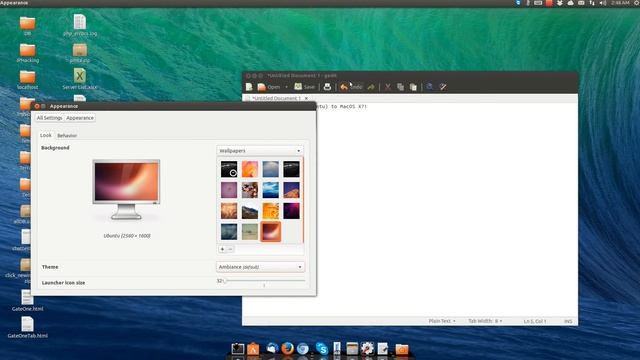The width and height of the screenshot is (640, 360).
Task: Cut selection with the scissors icon
Action: point(388,87)
